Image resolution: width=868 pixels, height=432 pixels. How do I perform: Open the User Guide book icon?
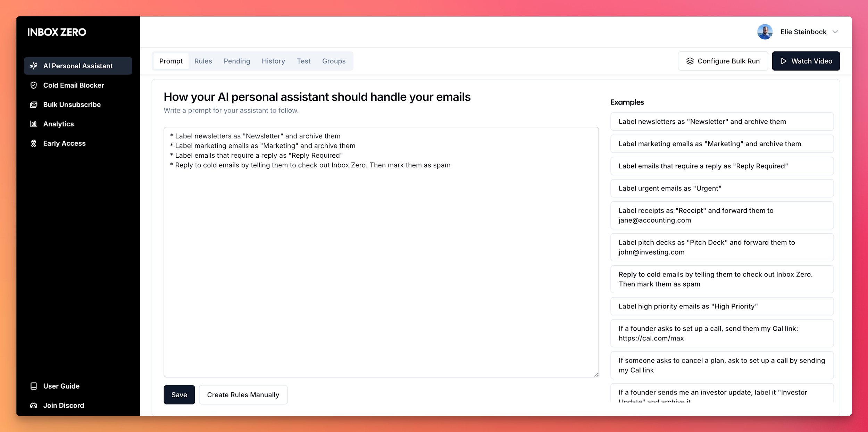[34, 386]
